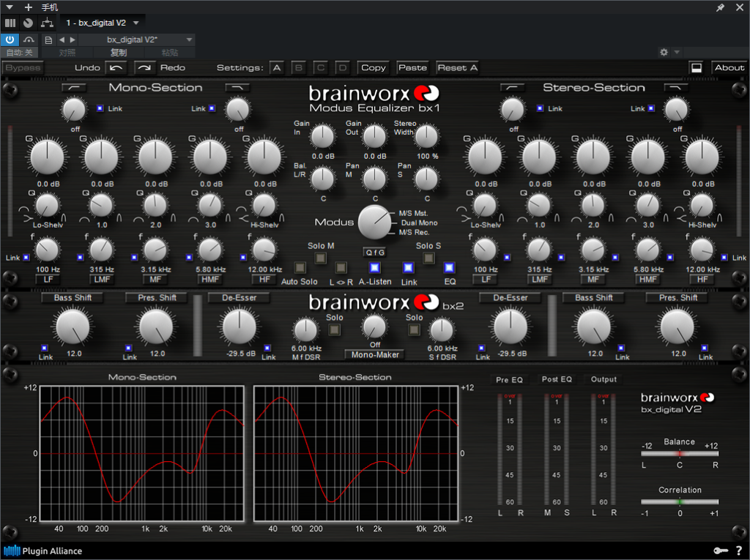Expand the '1 - bx_digital V2' plugin selector
This screenshot has height=560, width=750.
click(135, 23)
